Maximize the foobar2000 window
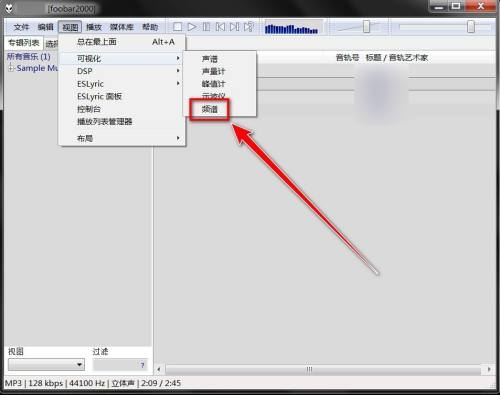The width and height of the screenshot is (500, 395). 456,6
